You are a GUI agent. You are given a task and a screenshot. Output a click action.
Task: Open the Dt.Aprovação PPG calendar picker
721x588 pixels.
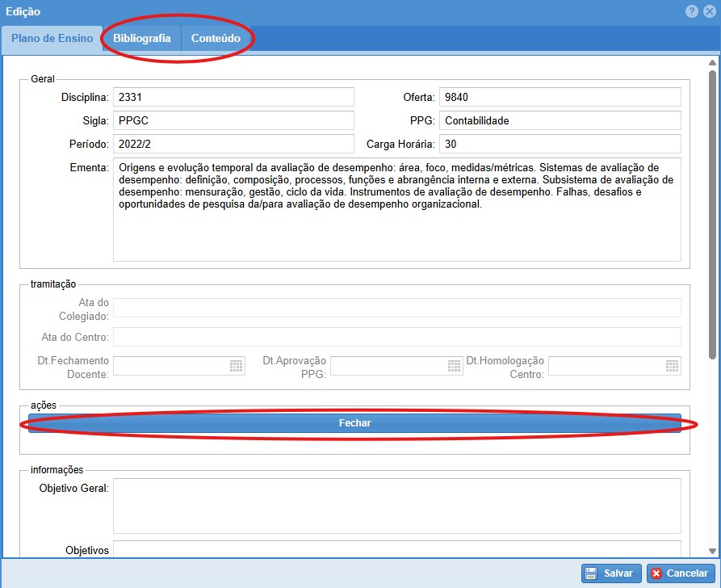tap(455, 366)
